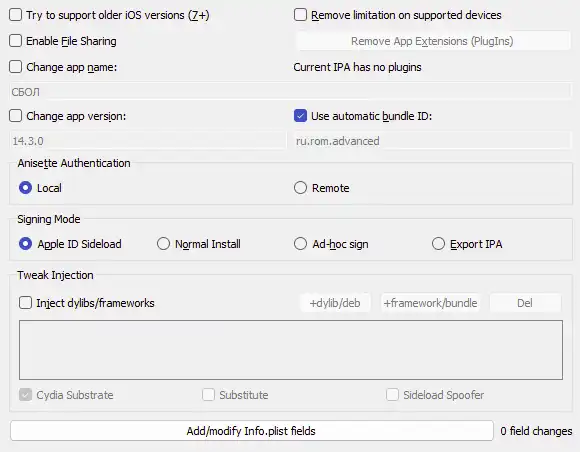Switch signing mode to Normal Install
The image size is (580, 452).
pyautogui.click(x=163, y=244)
